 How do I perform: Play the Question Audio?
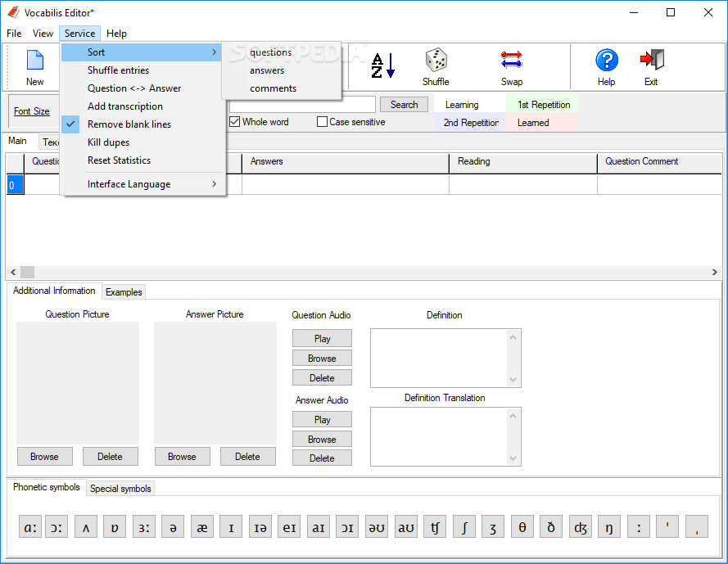pyautogui.click(x=322, y=338)
